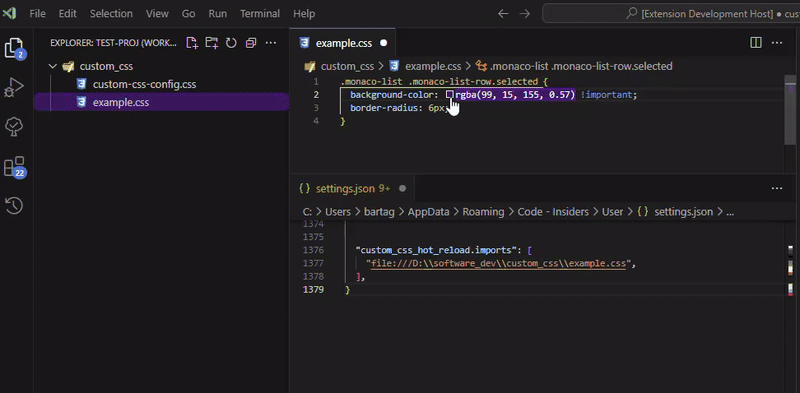Image resolution: width=800 pixels, height=393 pixels.
Task: Click bartag breadcrumb segment
Action: (379, 212)
